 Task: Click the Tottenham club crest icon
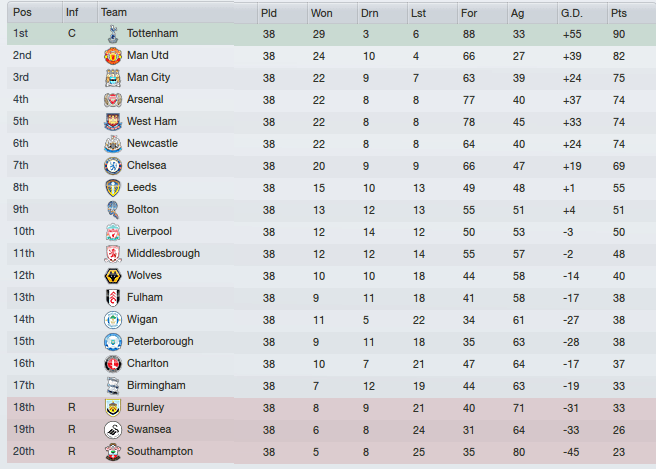[x=113, y=34]
